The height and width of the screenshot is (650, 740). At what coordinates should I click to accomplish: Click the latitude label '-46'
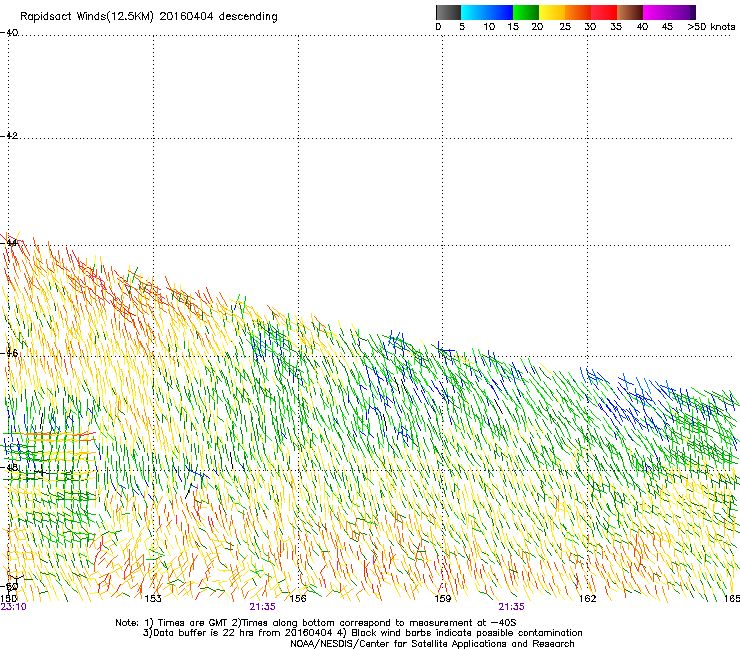pos(9,353)
